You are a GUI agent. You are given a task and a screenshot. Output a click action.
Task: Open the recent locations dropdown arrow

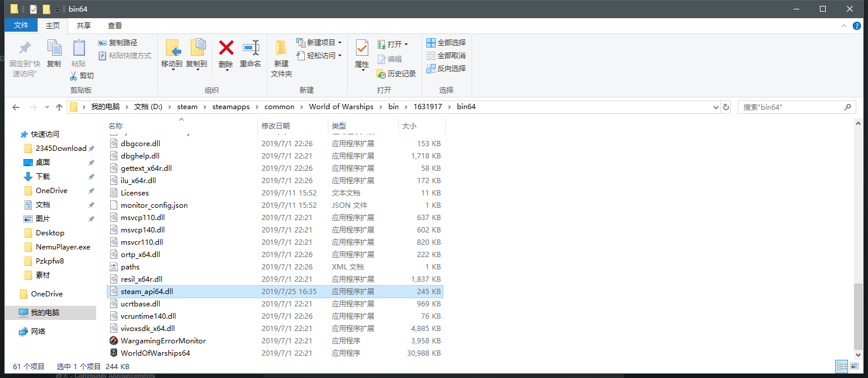(x=48, y=108)
